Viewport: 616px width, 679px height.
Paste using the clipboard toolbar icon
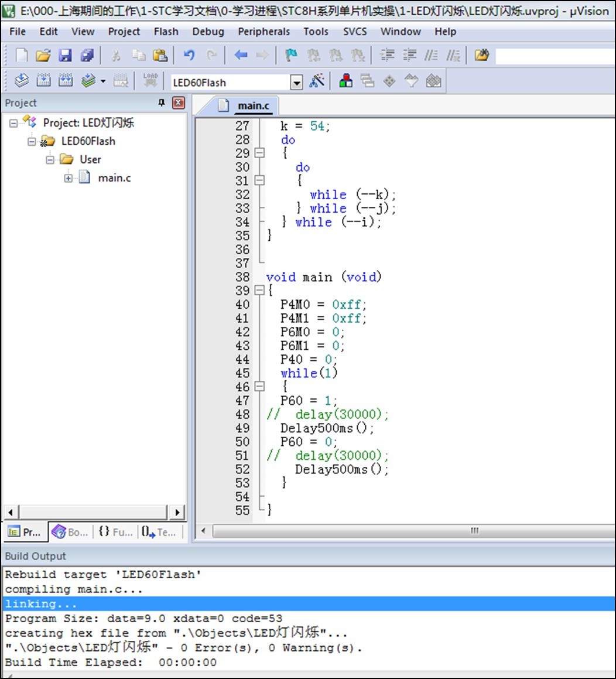[160, 55]
